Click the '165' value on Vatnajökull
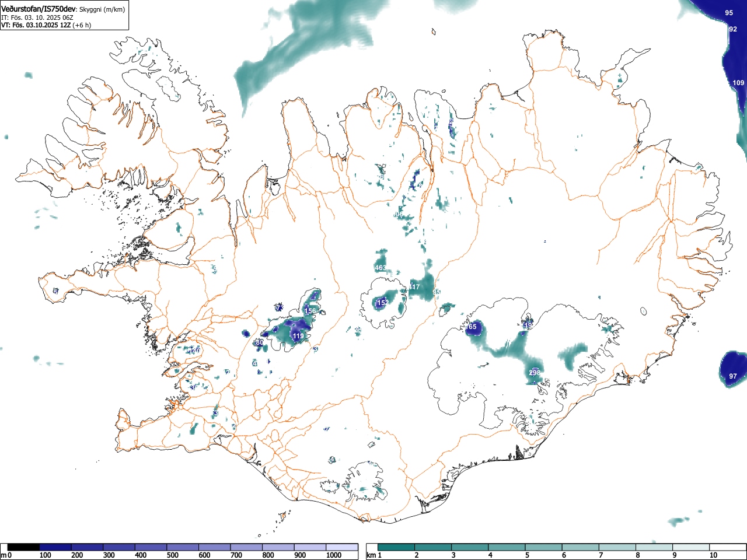The width and height of the screenshot is (747, 560). [472, 327]
